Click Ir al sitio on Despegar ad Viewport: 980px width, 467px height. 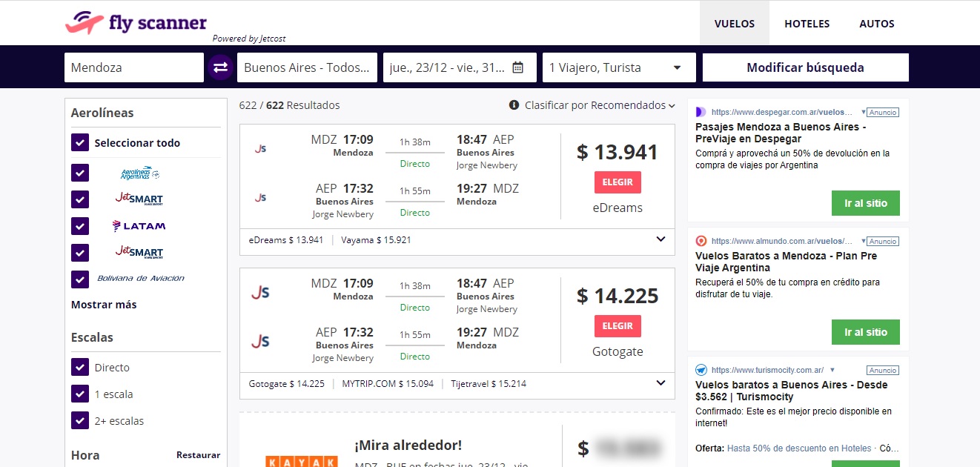(866, 203)
